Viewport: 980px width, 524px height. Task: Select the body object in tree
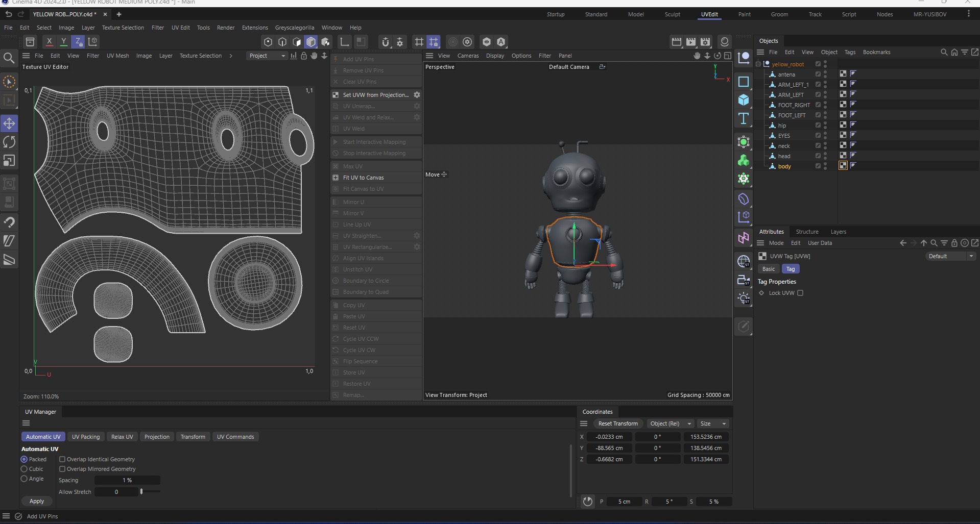coord(784,166)
